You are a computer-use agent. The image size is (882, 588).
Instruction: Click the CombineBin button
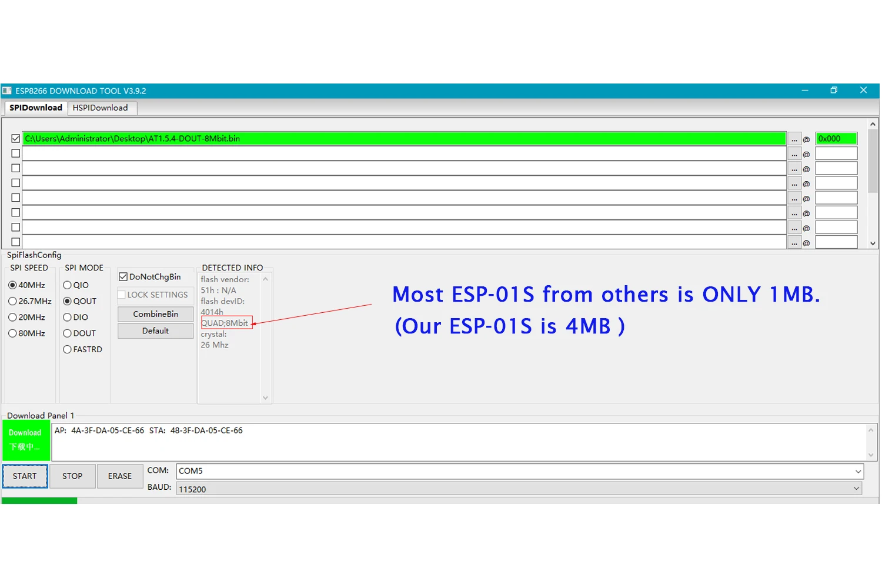point(156,314)
